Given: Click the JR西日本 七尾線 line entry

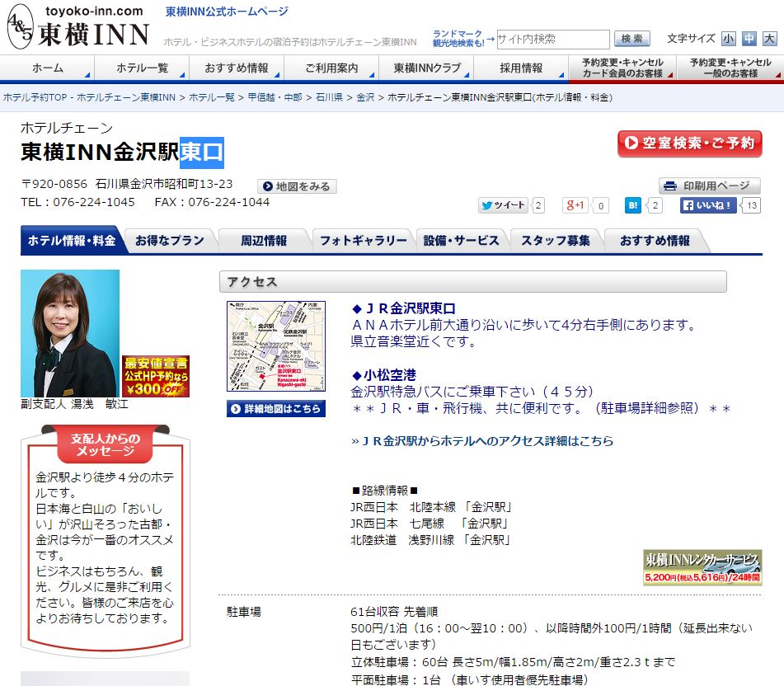Looking at the screenshot, I should (x=430, y=524).
